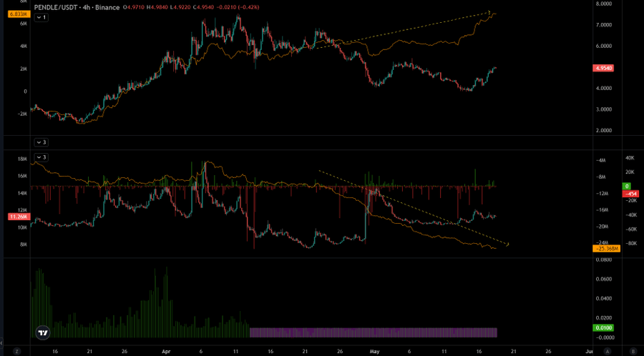Expand the 3 legend in the 18M-scale pane

pos(41,157)
